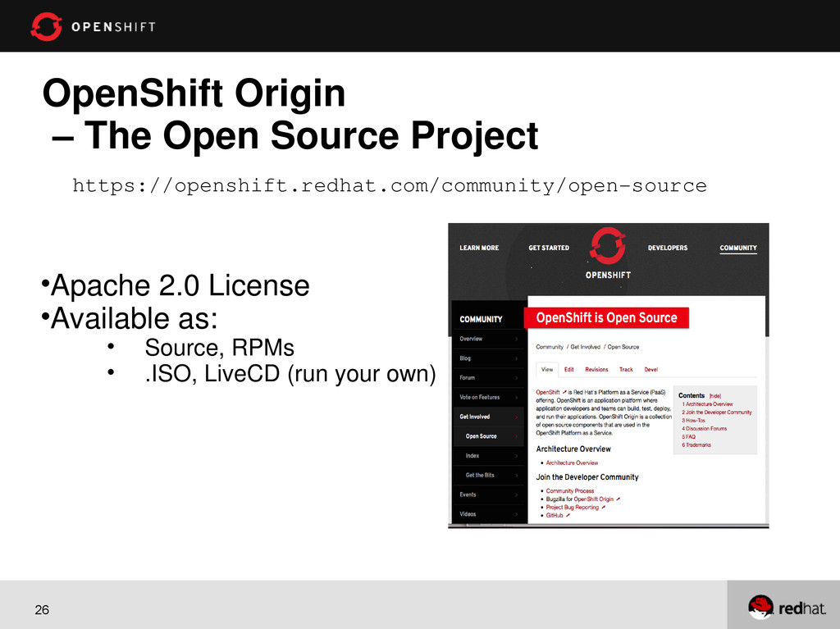Open the DEVELOPERS navigation item
Image resolution: width=840 pixels, height=629 pixels.
[668, 248]
